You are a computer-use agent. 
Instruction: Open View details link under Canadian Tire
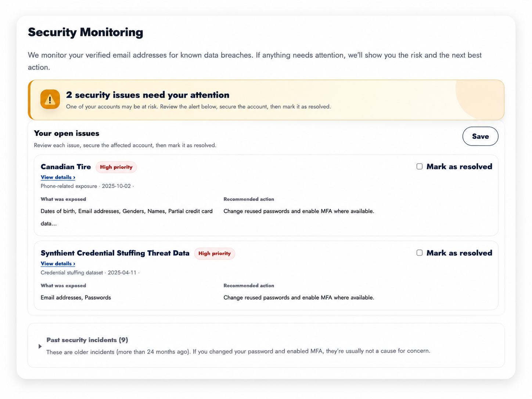[58, 177]
